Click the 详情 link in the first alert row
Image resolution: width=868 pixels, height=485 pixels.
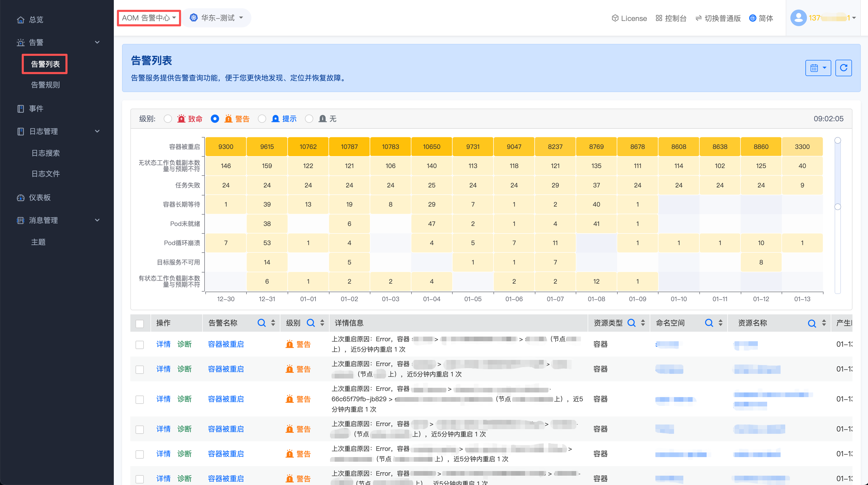click(x=163, y=344)
